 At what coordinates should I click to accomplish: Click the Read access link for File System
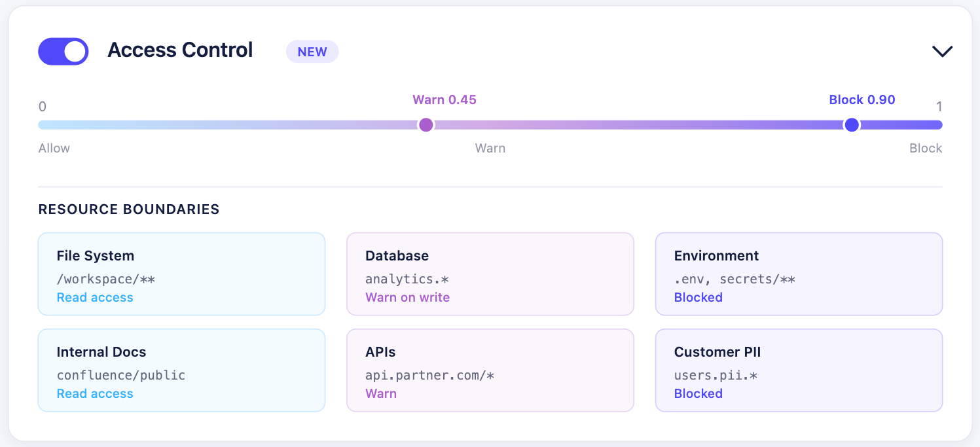pyautogui.click(x=95, y=297)
